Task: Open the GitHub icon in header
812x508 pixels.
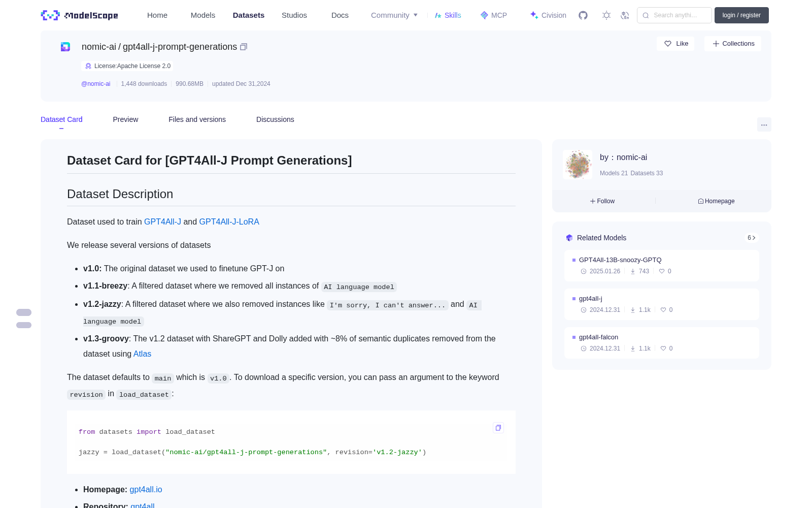Action: tap(583, 15)
